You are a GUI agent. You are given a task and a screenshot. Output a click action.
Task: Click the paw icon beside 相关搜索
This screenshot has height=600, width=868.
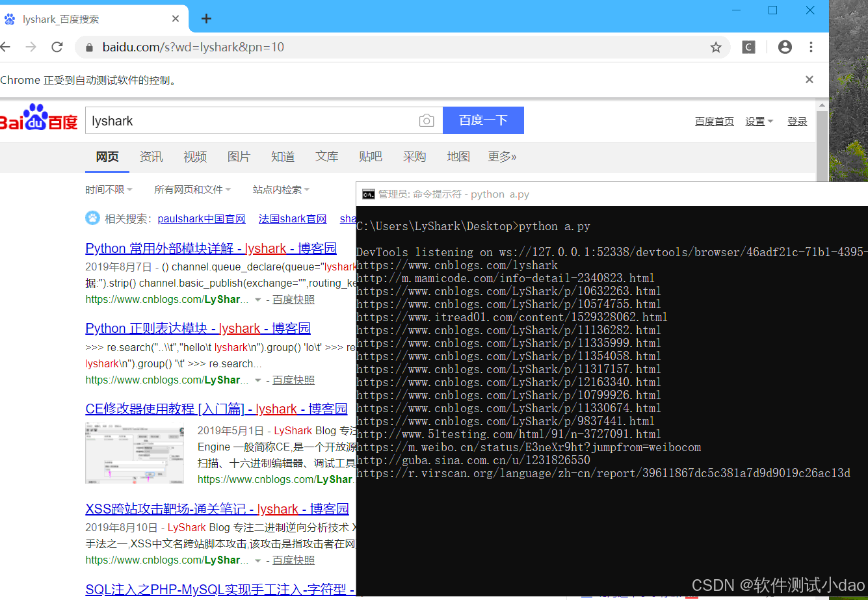pyautogui.click(x=92, y=218)
